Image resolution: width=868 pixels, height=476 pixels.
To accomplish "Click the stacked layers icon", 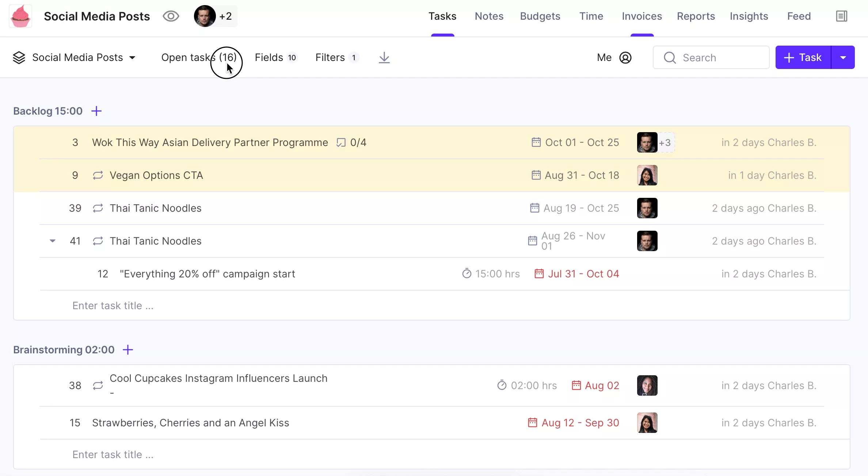I will [x=19, y=57].
